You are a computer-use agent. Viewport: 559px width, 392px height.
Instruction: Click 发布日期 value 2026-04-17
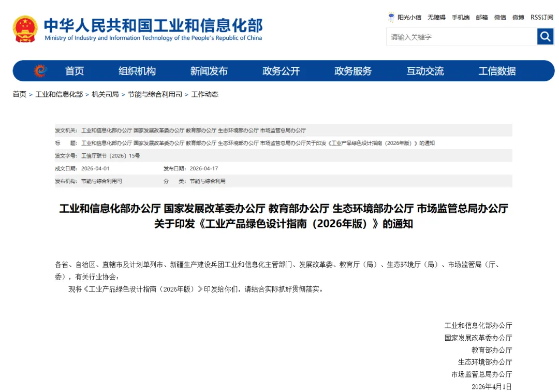pyautogui.click(x=203, y=168)
